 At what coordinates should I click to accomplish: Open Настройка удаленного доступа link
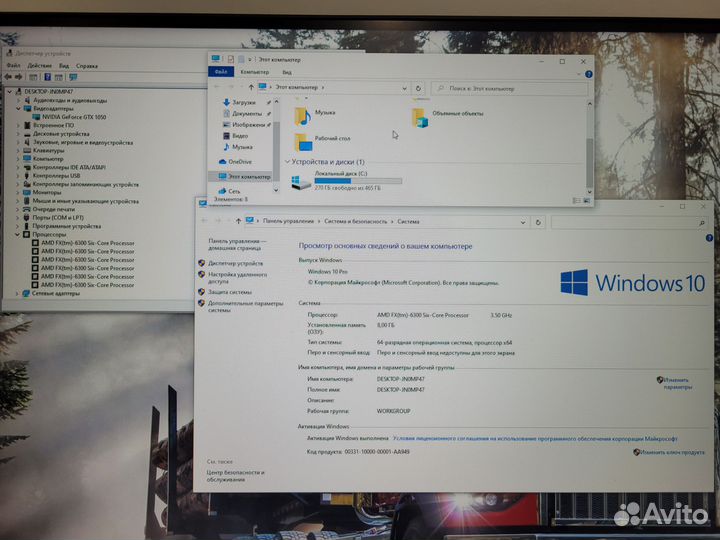(237, 278)
